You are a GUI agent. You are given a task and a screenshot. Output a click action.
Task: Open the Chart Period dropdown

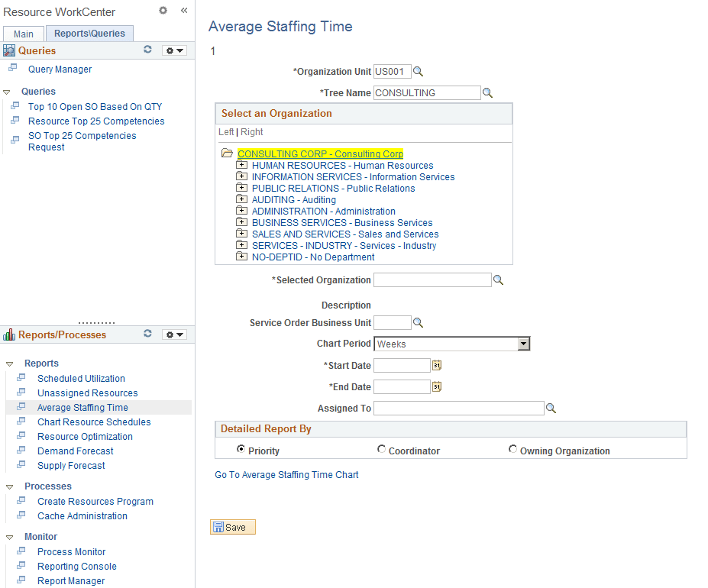pos(523,343)
